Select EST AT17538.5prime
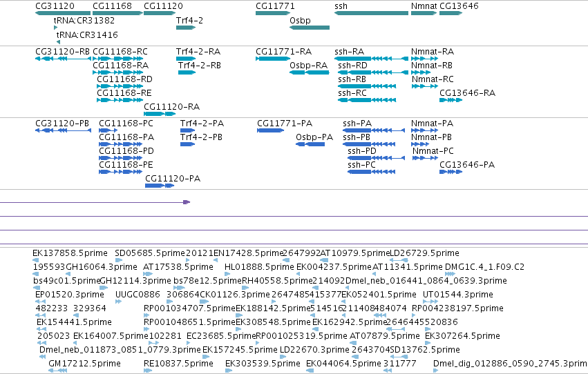This screenshot has height=374, width=588. point(178,267)
